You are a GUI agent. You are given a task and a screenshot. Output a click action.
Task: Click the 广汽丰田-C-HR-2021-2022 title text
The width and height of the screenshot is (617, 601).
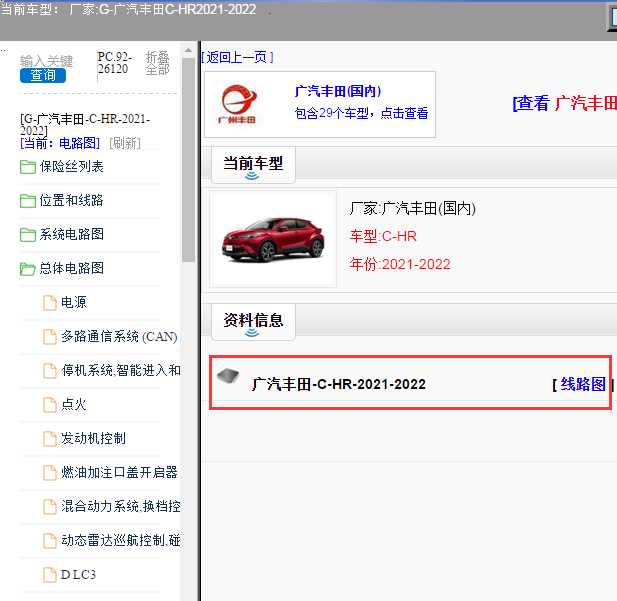(339, 384)
